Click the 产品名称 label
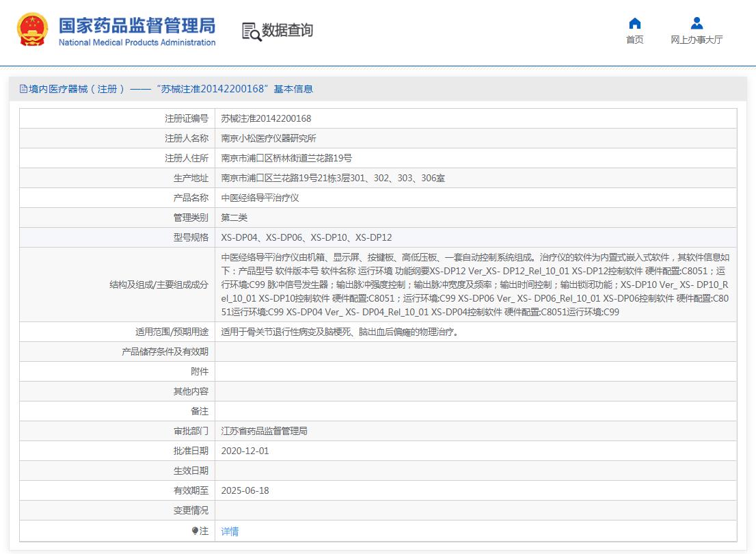This screenshot has width=756, height=554. point(191,198)
